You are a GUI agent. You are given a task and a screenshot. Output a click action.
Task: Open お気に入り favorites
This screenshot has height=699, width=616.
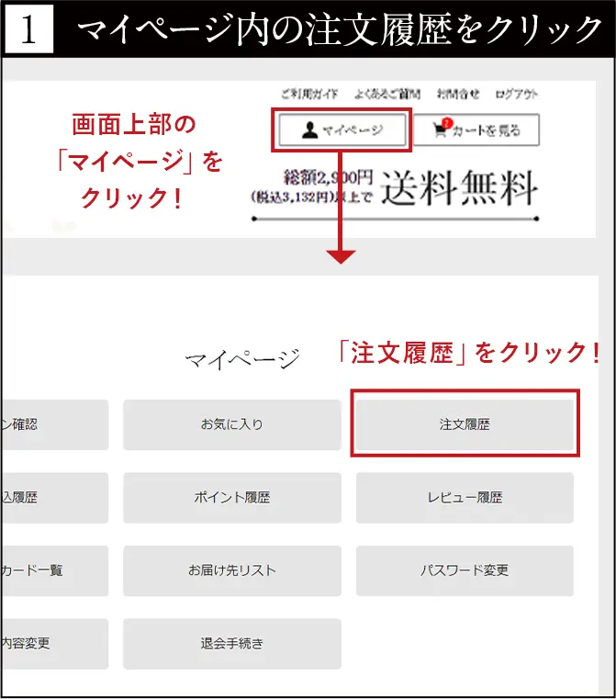(x=231, y=424)
